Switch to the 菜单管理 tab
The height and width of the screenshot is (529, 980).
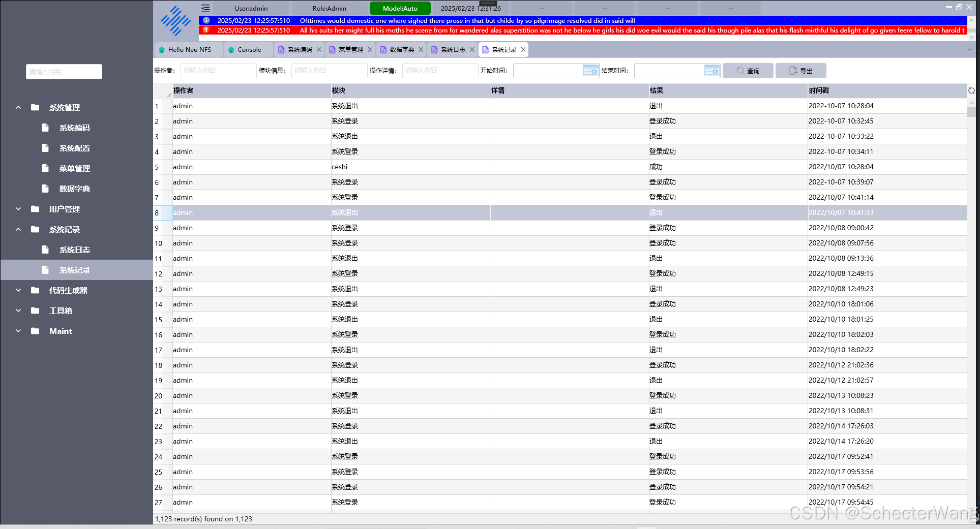point(351,50)
